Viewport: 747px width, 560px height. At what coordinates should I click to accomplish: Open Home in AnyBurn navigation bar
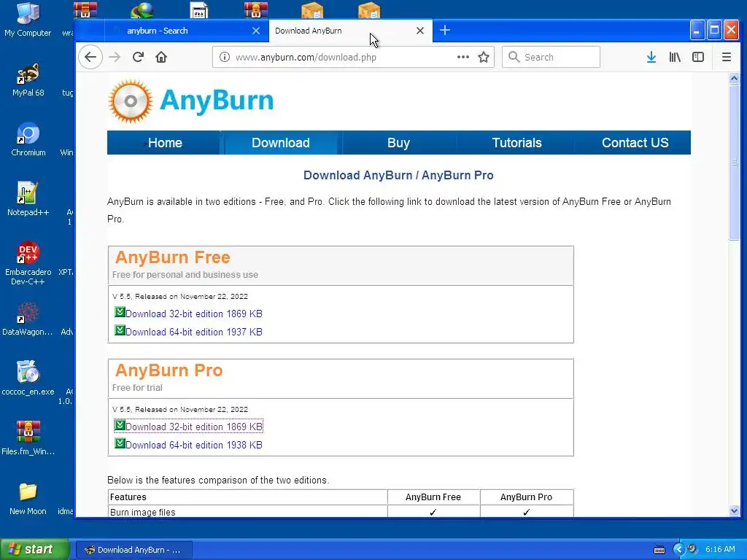tap(165, 143)
